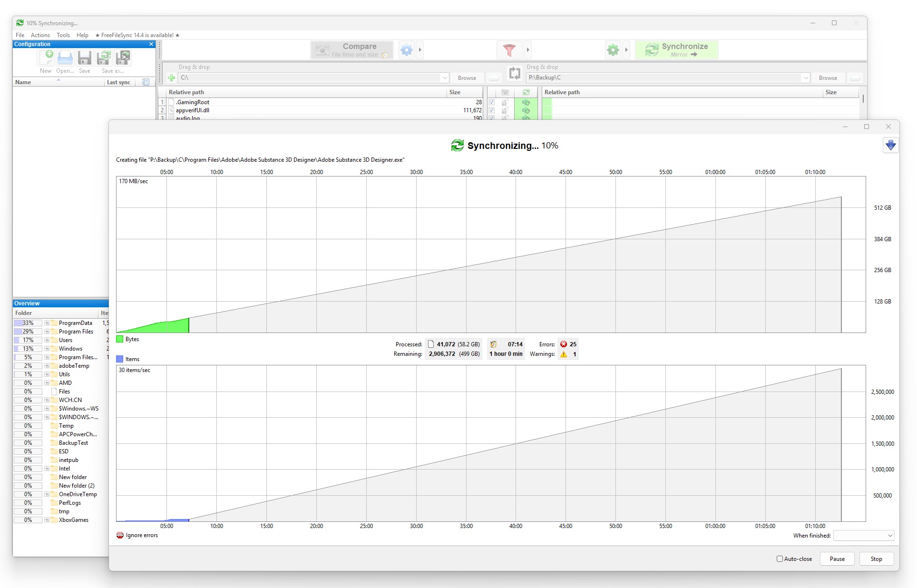The width and height of the screenshot is (917, 588).
Task: Open the synchronization settings gear
Action: click(x=613, y=50)
